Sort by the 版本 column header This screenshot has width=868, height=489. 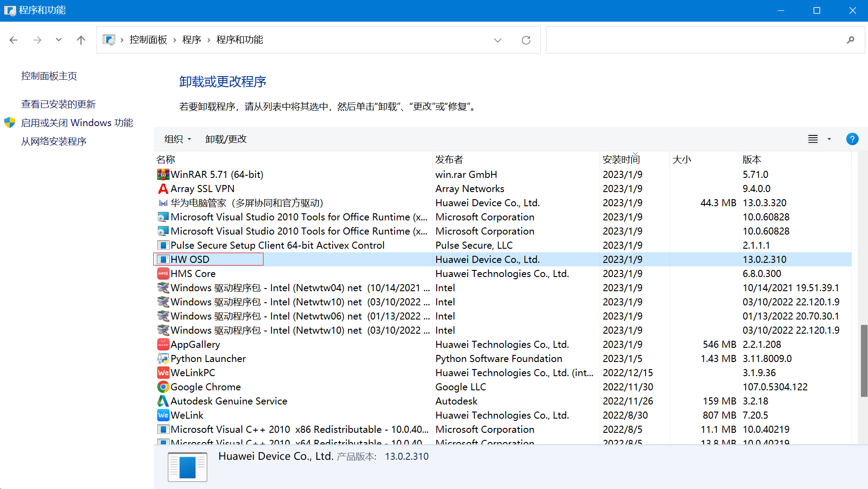(795, 159)
